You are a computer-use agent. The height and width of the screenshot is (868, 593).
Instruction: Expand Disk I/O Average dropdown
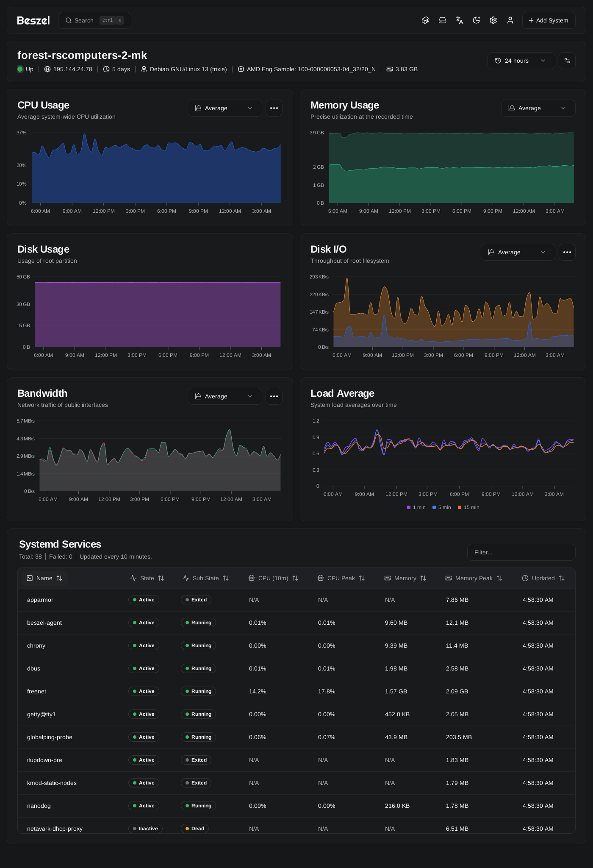pyautogui.click(x=518, y=252)
